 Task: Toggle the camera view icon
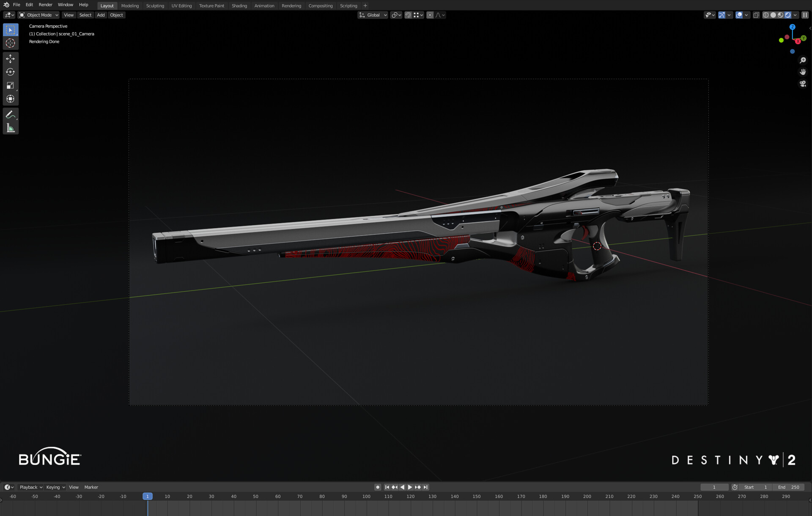tap(803, 84)
